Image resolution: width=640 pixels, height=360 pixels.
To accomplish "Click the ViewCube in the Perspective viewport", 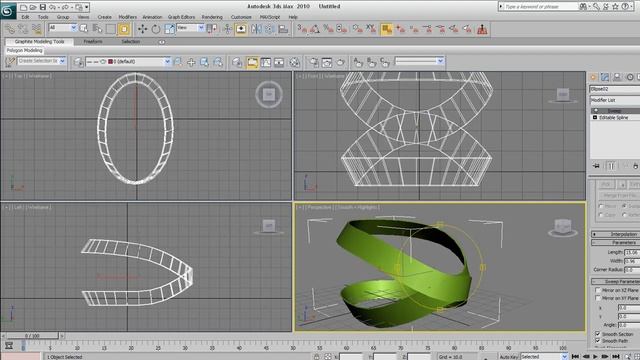I will point(563,227).
